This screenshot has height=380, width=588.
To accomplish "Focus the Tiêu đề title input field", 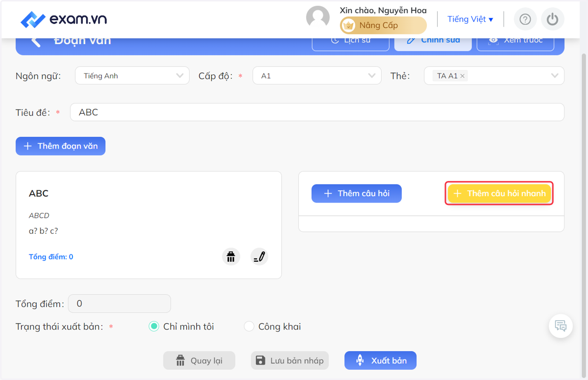I will click(317, 112).
